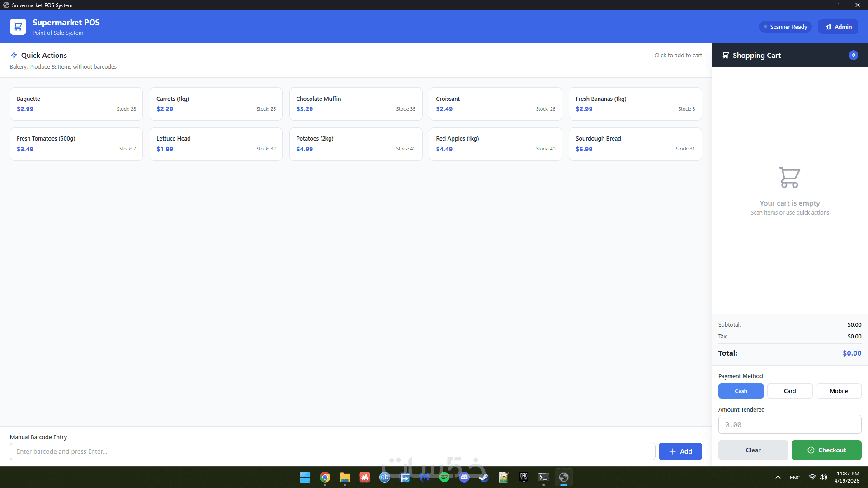Click the cart item count badge

[853, 55]
